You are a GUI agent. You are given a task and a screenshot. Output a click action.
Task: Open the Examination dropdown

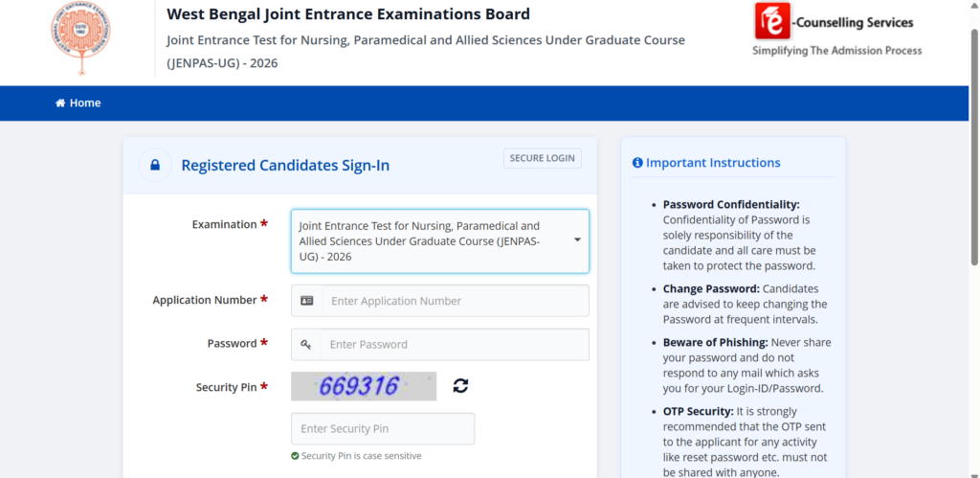(x=440, y=241)
